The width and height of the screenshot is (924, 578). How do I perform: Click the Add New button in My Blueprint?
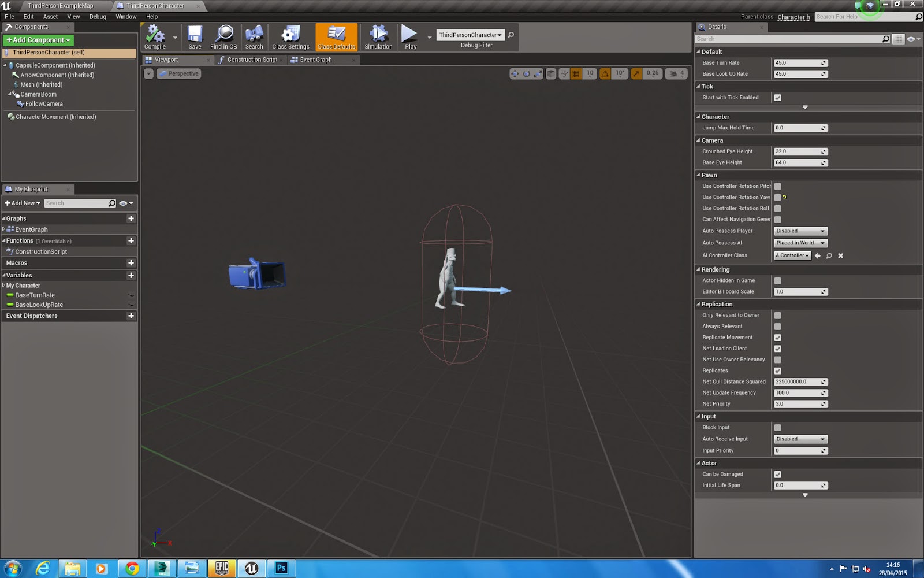click(x=23, y=203)
